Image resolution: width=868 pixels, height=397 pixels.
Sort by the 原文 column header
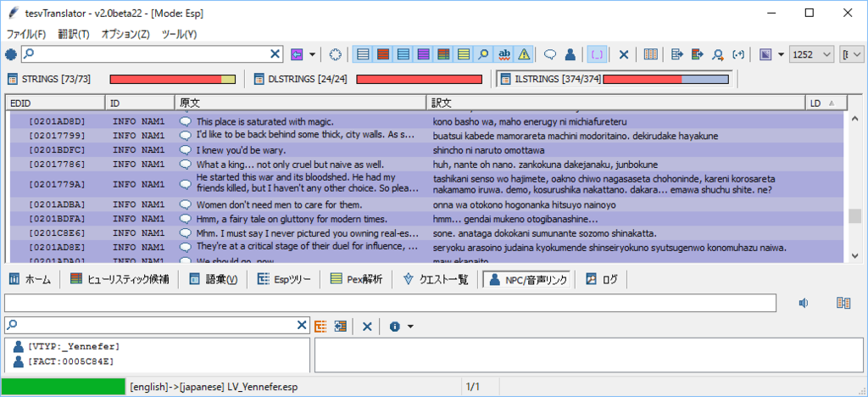click(301, 103)
